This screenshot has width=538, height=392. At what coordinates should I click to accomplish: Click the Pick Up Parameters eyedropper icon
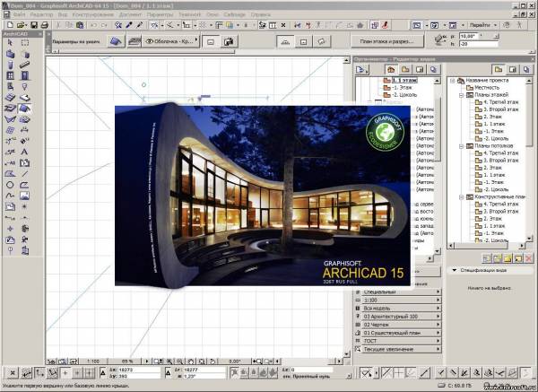(x=128, y=25)
